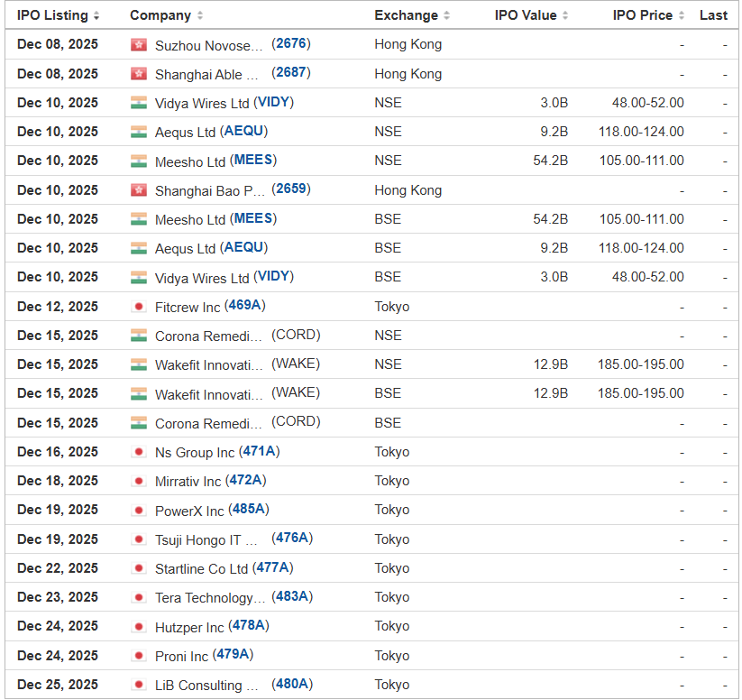Click India flag in Aequs Ltd NSE row
Image resolution: width=742 pixels, height=700 pixels.
tap(139, 132)
